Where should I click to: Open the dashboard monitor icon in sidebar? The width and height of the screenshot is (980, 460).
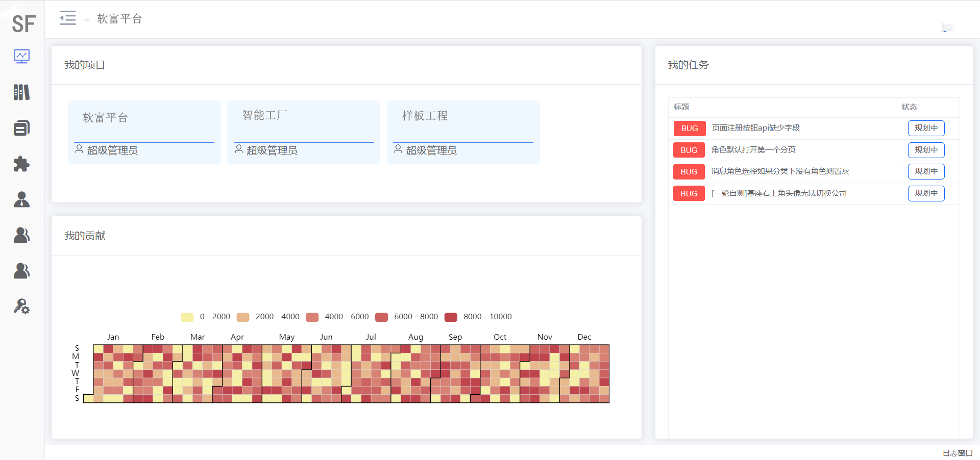(21, 56)
